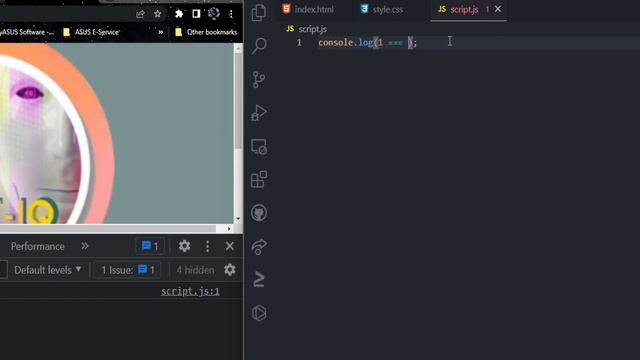This screenshot has height=360, width=640.
Task: Open the ASUS Software bookmark
Action: [x=27, y=32]
